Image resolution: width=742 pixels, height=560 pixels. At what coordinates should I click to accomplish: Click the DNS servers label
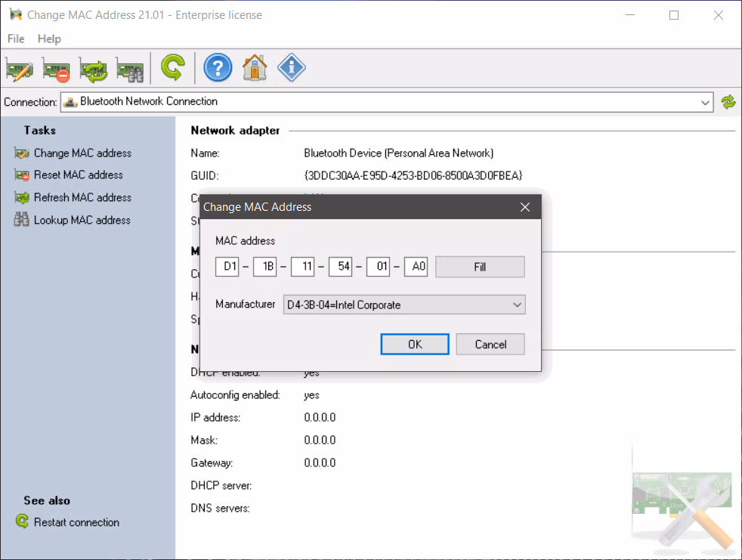[x=220, y=509]
